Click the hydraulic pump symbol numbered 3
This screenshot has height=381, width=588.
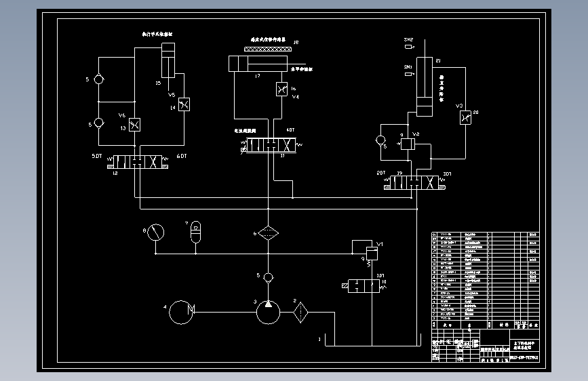tap(268, 312)
